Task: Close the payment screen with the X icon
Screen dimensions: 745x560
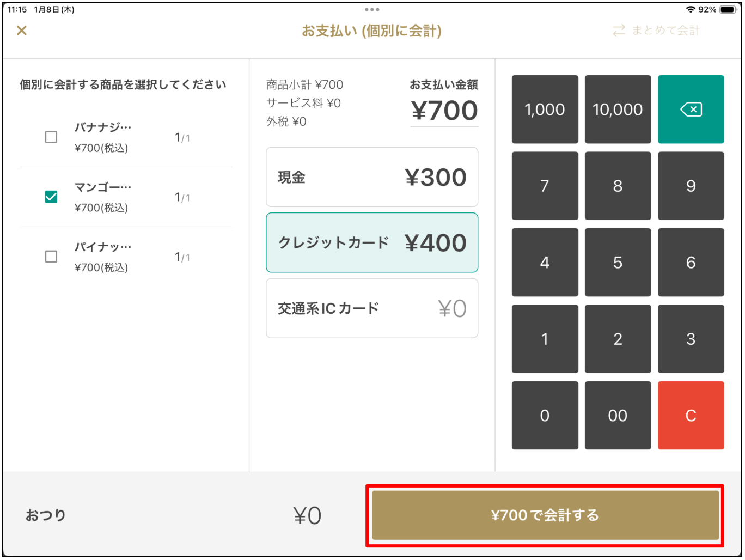Action: 22,31
